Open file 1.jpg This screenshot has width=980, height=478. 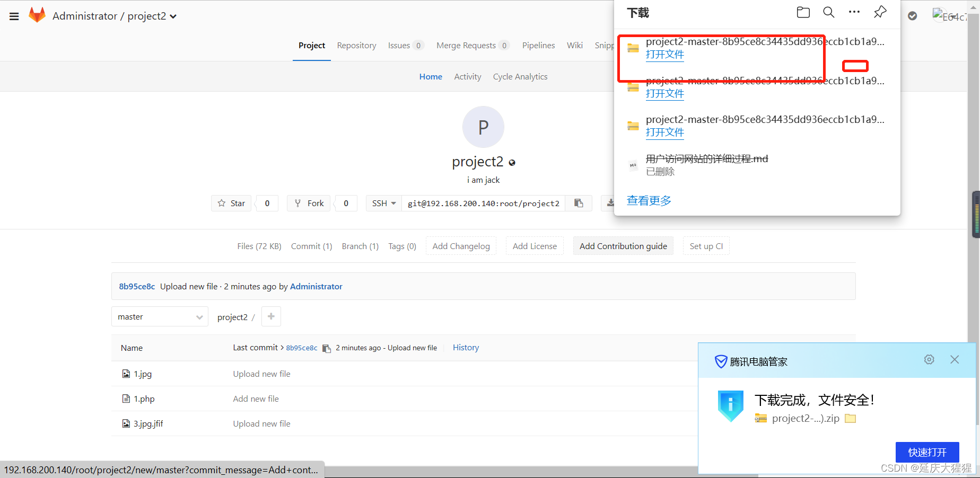click(143, 374)
